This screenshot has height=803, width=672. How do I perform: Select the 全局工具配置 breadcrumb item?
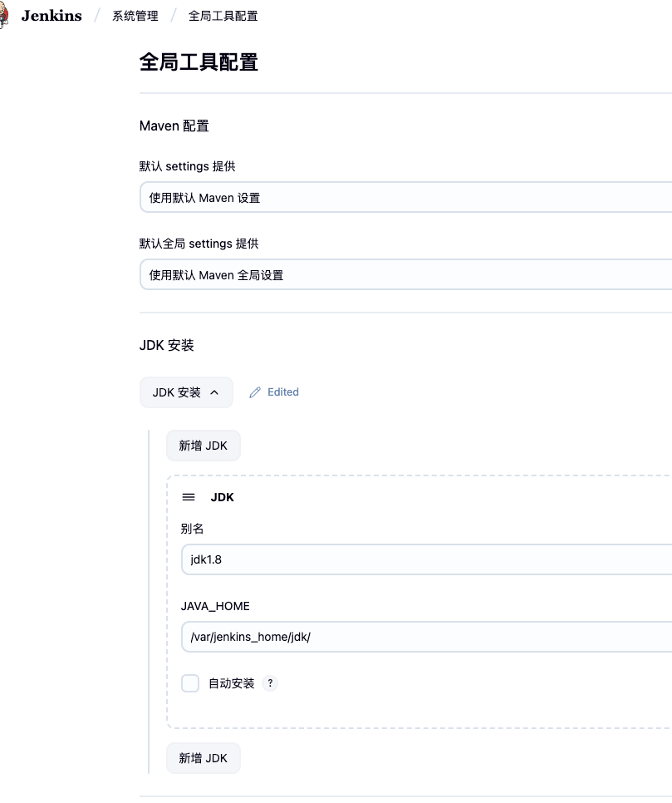point(223,16)
